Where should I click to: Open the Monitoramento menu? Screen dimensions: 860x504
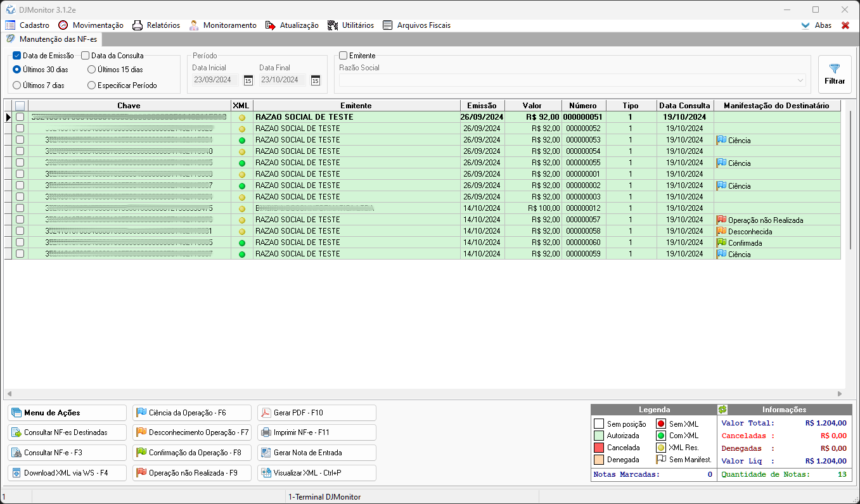point(222,25)
